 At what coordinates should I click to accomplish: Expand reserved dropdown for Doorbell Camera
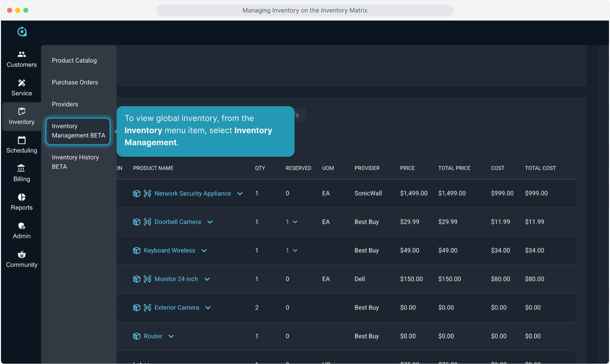pos(295,222)
